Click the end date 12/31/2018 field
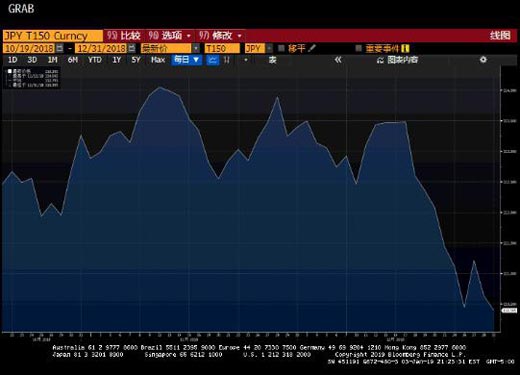 click(102, 48)
